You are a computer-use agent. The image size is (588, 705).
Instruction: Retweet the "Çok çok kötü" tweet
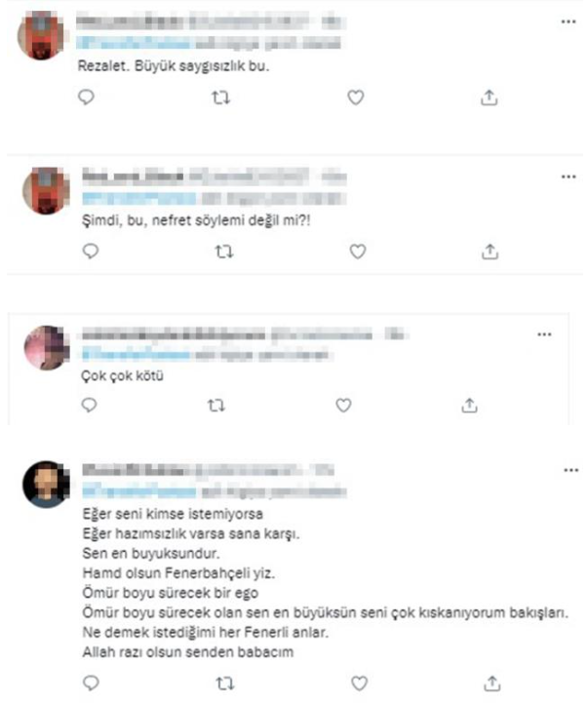click(216, 406)
